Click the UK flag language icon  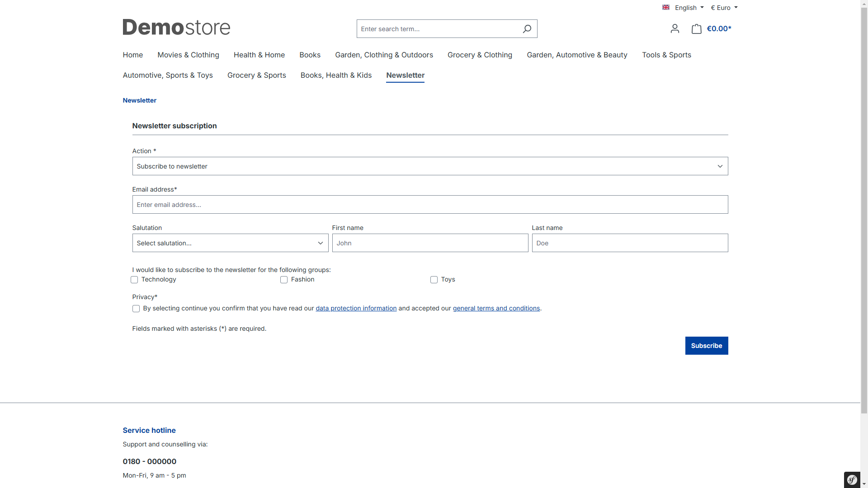[666, 7]
